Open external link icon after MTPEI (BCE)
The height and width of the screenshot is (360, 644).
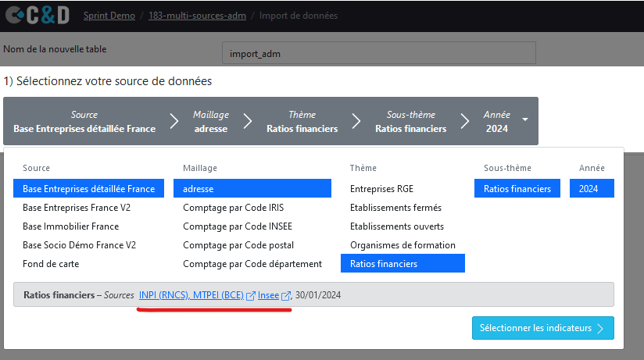pyautogui.click(x=250, y=295)
